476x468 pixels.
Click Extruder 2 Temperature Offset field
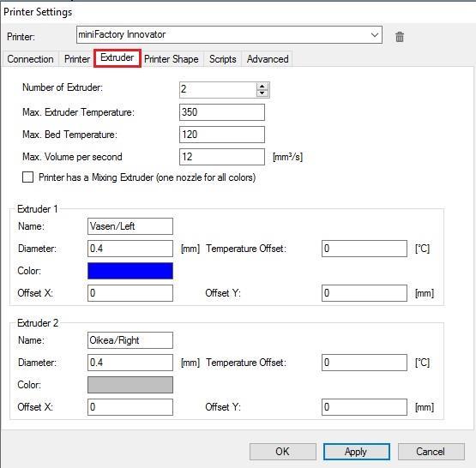click(365, 363)
